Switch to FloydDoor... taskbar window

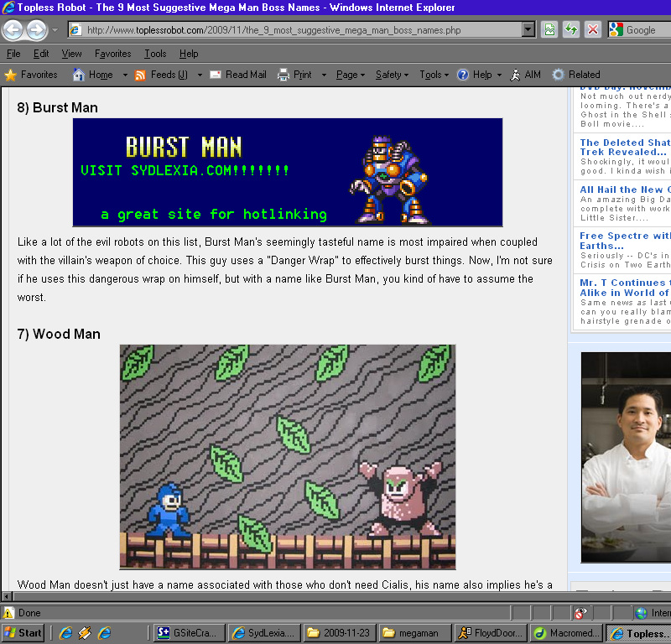pyautogui.click(x=490, y=633)
